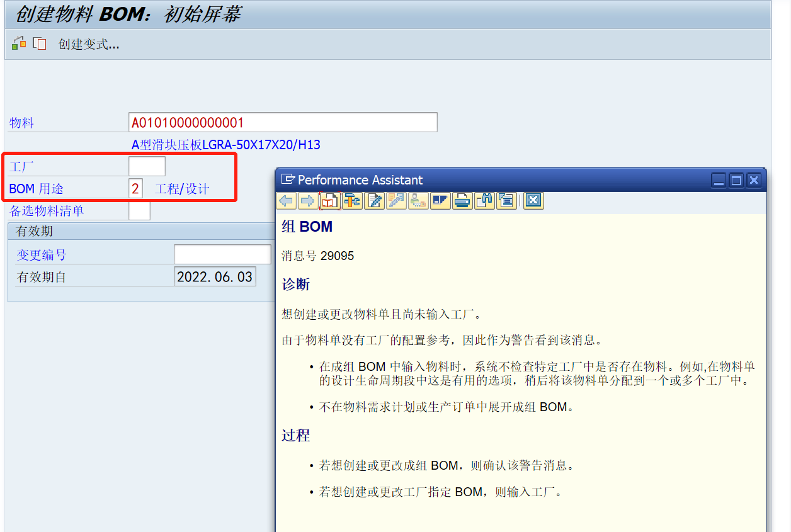This screenshot has width=791, height=532.
Task: Select the exit icon inside the help toolbar
Action: [533, 200]
